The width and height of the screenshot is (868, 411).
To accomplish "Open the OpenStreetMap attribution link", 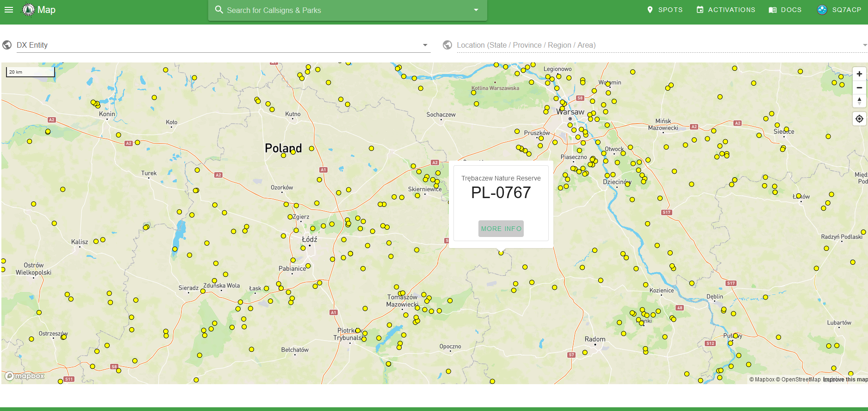I will click(x=800, y=380).
